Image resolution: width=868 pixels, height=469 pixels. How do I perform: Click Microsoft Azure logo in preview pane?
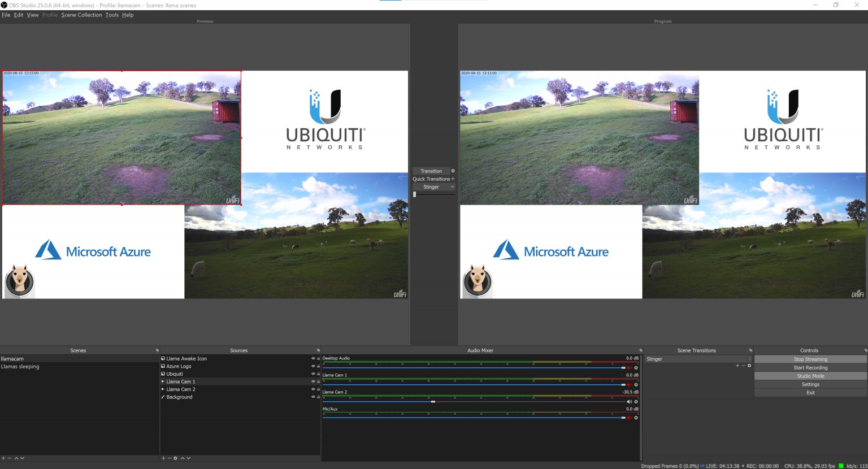93,250
